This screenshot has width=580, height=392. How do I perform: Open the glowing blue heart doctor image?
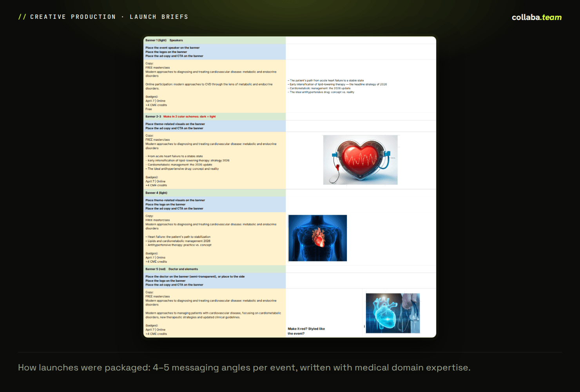tap(393, 313)
